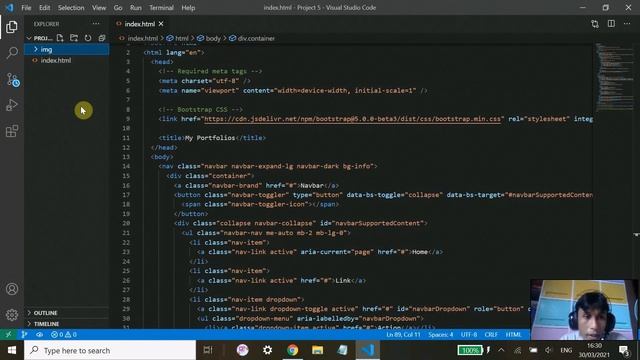This screenshot has width=640, height=360.
Task: Open Chrome from the taskbar
Action: click(292, 350)
